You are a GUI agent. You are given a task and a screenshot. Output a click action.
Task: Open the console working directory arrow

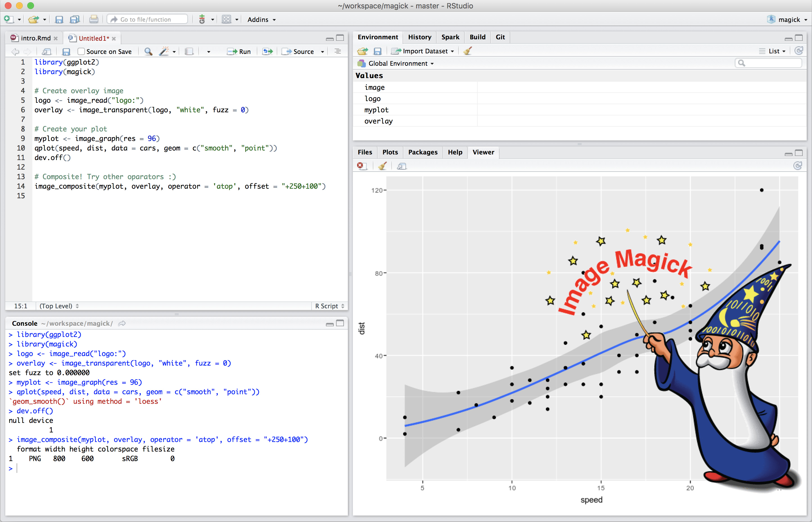[x=122, y=323]
